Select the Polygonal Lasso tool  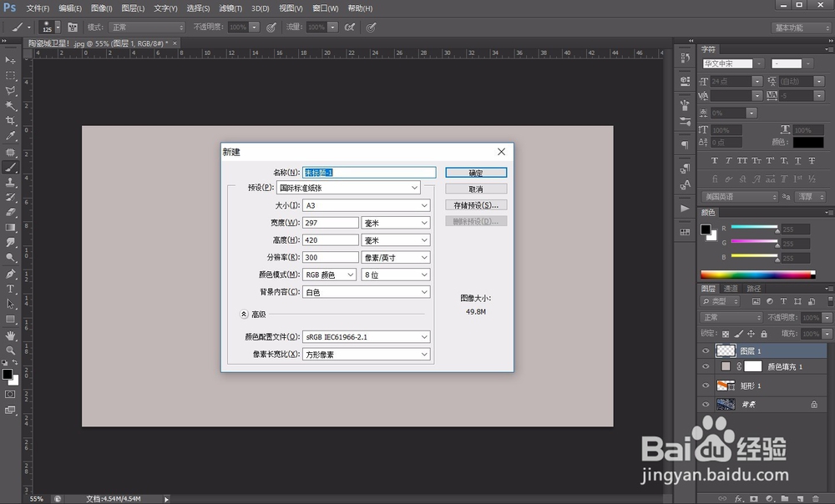[10, 90]
